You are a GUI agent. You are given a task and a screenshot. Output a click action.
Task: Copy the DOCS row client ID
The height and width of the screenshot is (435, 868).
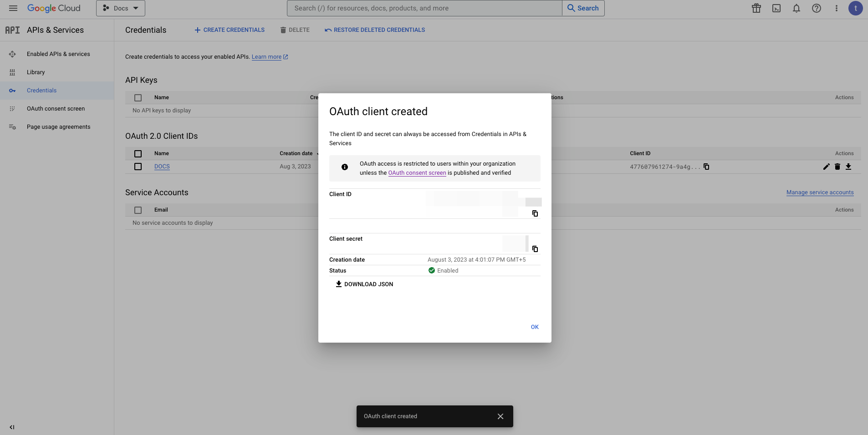click(706, 167)
